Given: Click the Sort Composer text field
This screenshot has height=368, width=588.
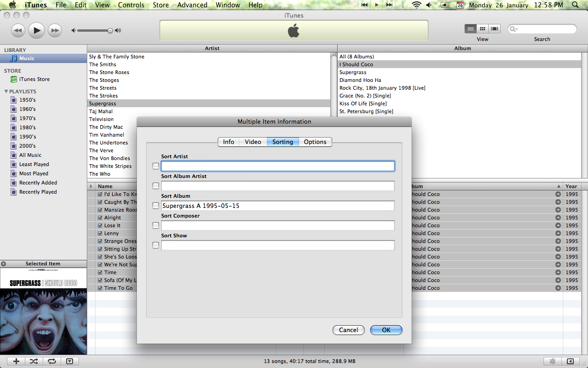Looking at the screenshot, I should tap(278, 225).
